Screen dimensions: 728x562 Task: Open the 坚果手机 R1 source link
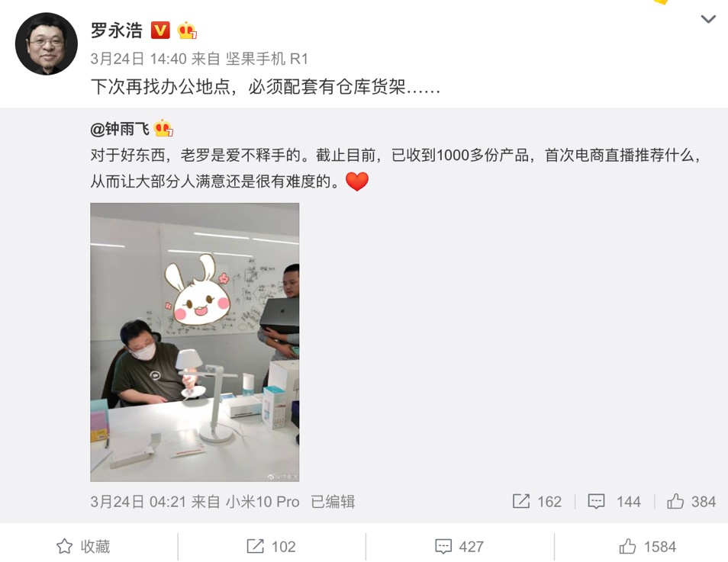tap(267, 59)
